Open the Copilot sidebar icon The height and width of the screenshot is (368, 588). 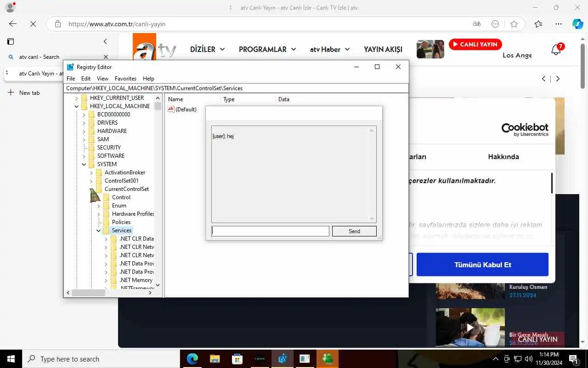[577, 24]
